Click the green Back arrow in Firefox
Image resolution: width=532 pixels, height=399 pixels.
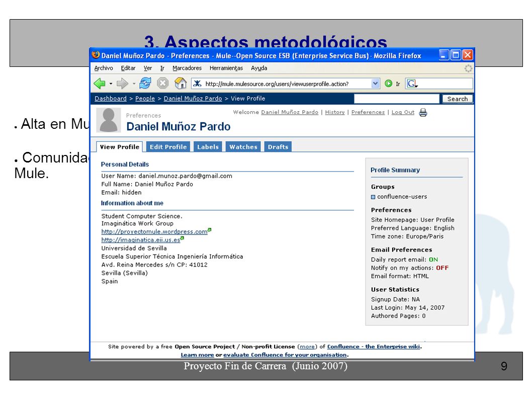click(100, 83)
